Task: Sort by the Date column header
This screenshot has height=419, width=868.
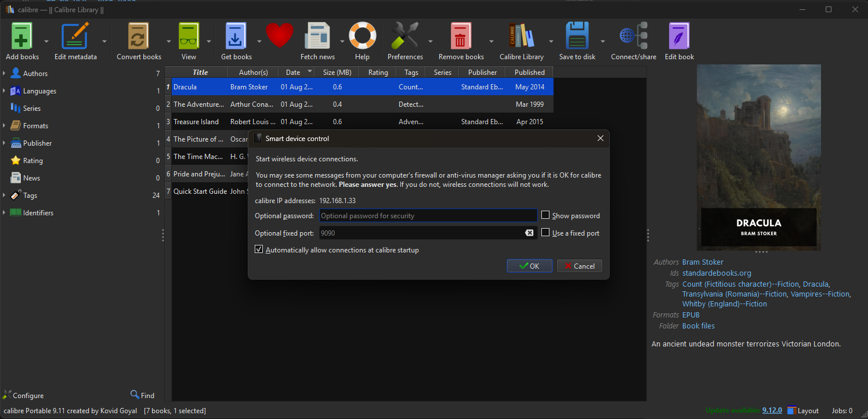Action: click(296, 72)
